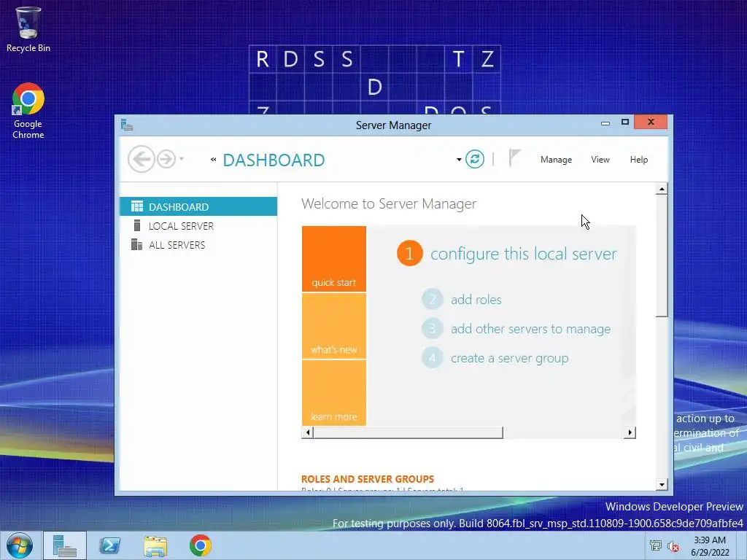Open the Help menu
The image size is (747, 560).
[639, 160]
